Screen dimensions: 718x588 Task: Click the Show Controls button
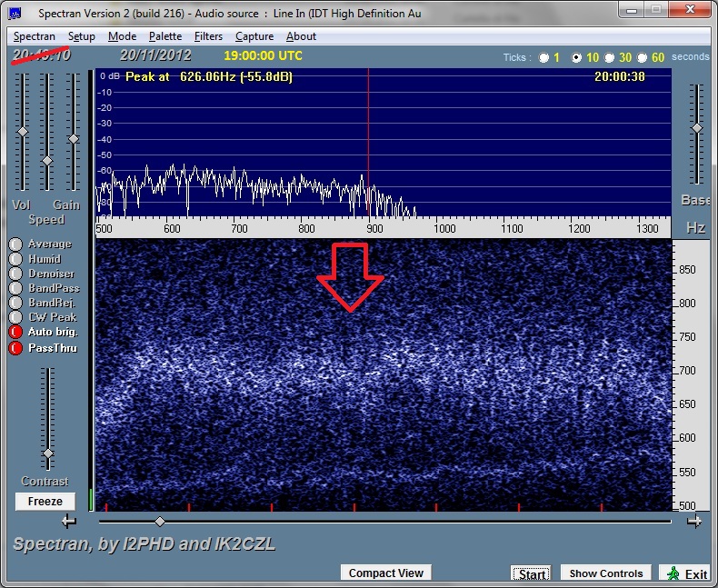(x=605, y=573)
